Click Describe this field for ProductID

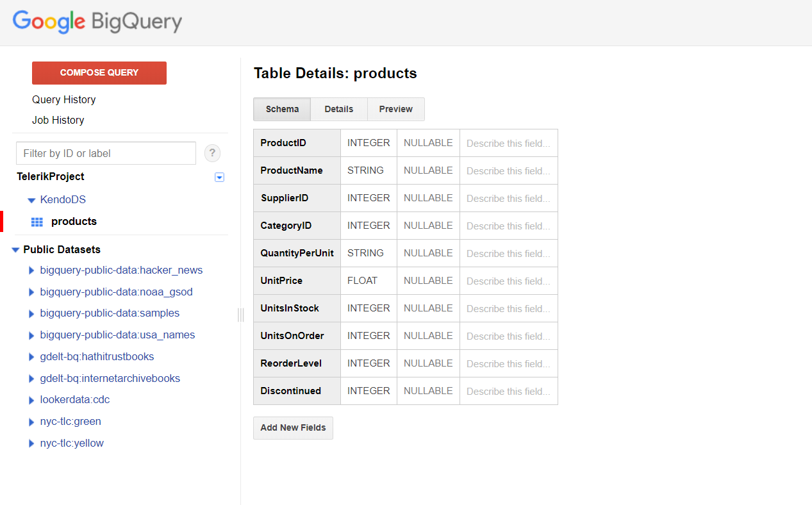click(508, 142)
